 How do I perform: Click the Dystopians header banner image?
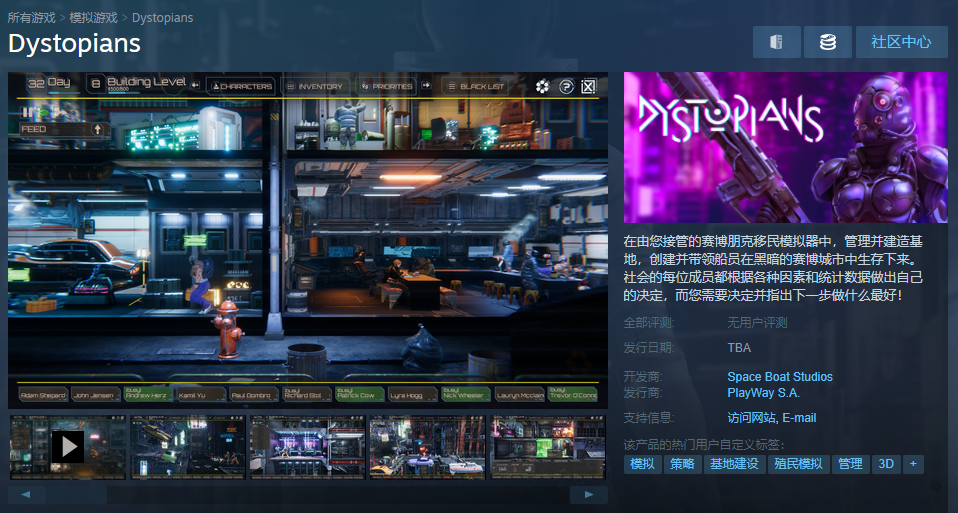786,147
